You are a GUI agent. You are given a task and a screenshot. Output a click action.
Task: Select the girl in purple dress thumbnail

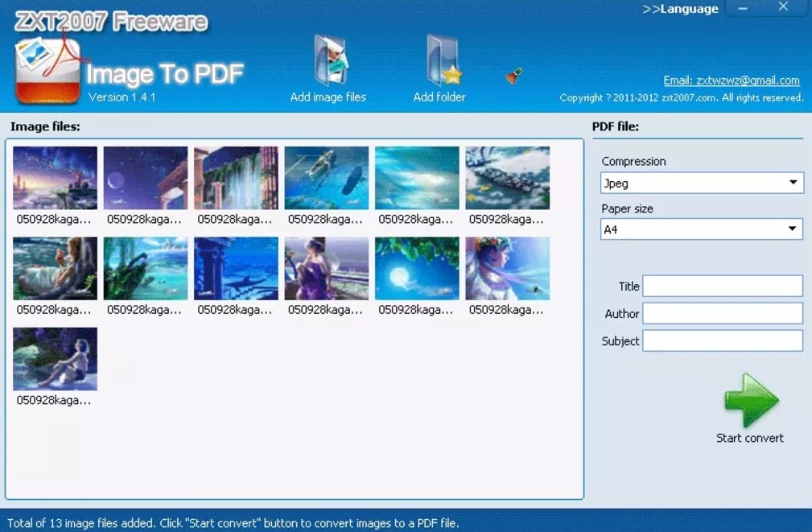(326, 269)
